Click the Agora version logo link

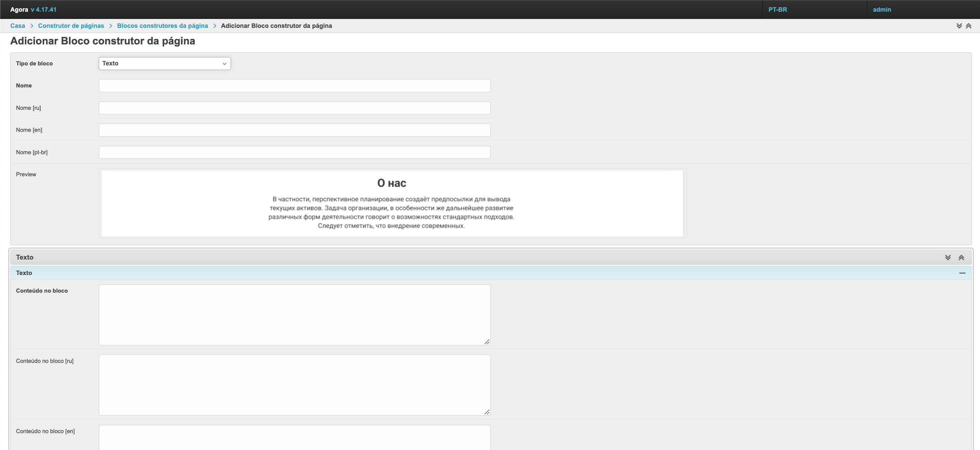pos(33,10)
